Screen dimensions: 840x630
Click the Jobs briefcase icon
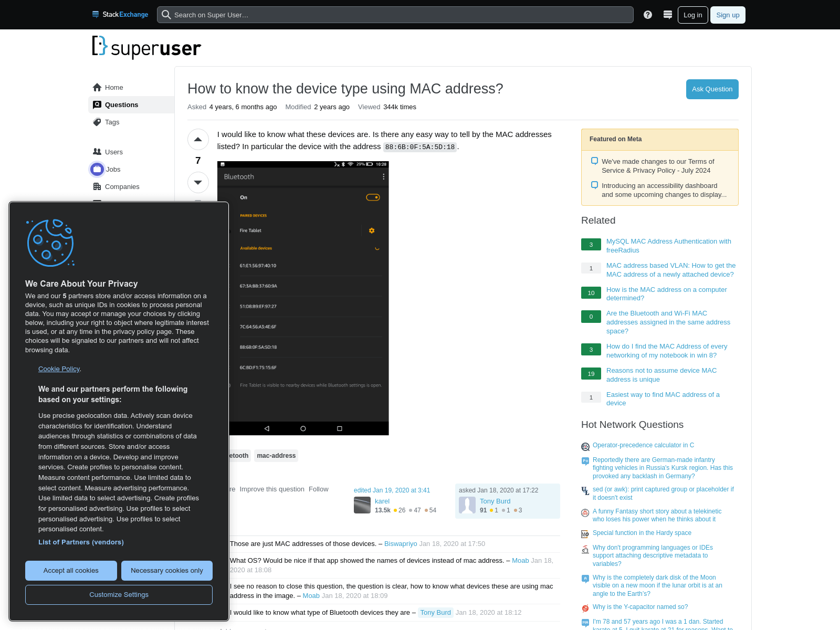point(97,169)
